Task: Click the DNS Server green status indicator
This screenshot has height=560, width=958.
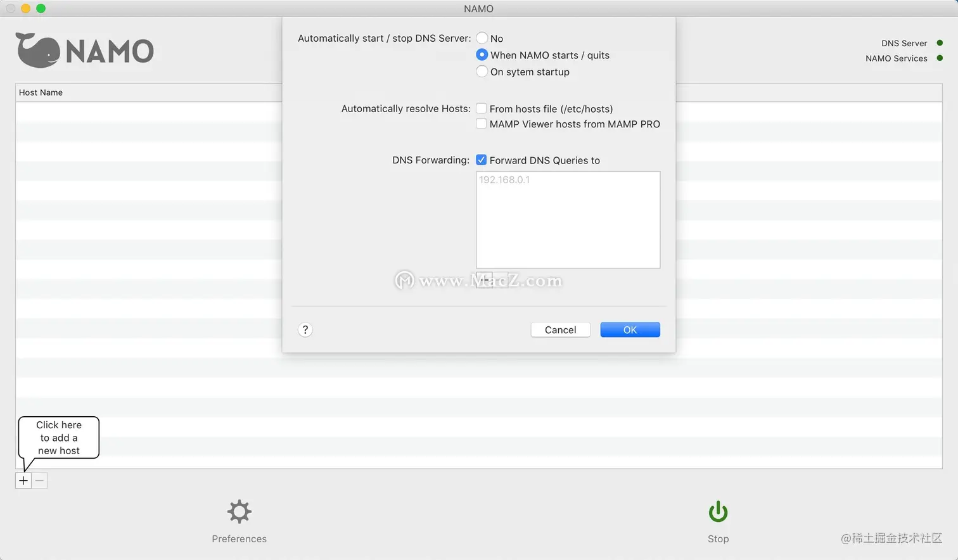Action: 940,43
